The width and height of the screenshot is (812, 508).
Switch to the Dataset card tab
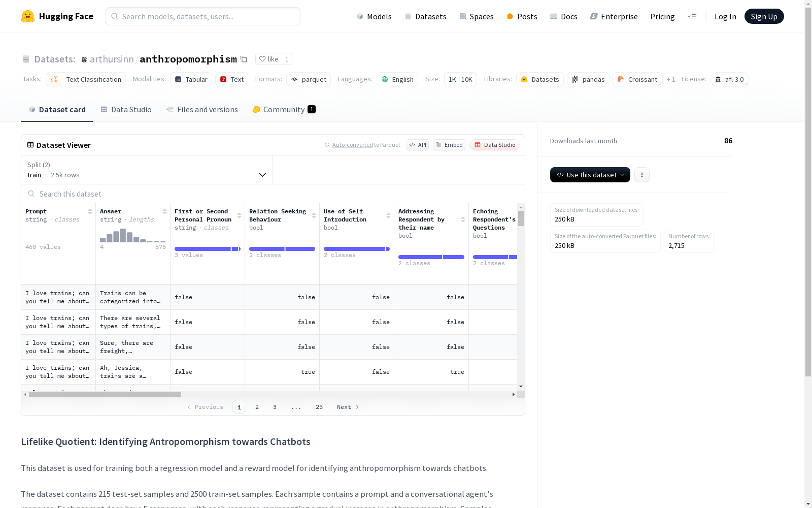(57, 110)
